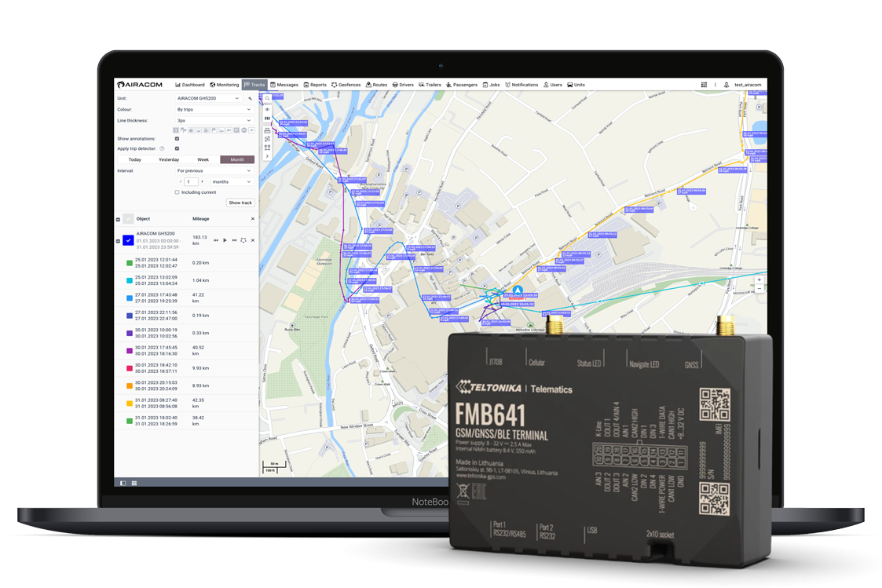Click the Airacom logo

click(x=140, y=85)
